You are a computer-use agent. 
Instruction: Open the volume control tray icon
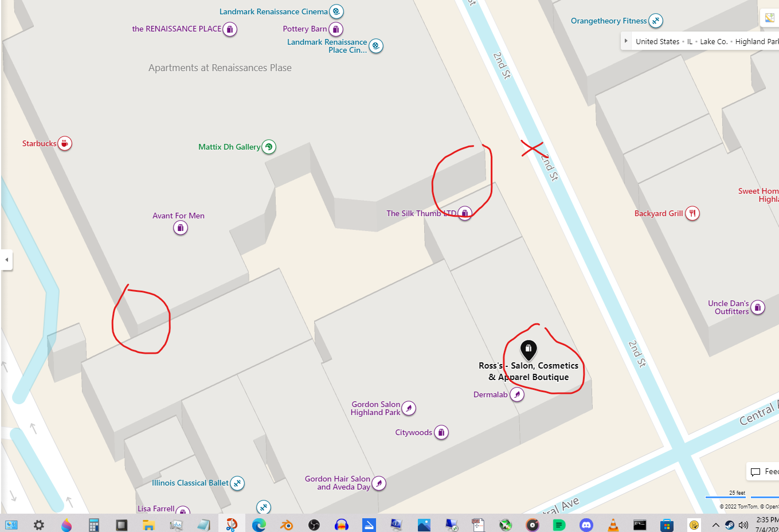coord(743,525)
